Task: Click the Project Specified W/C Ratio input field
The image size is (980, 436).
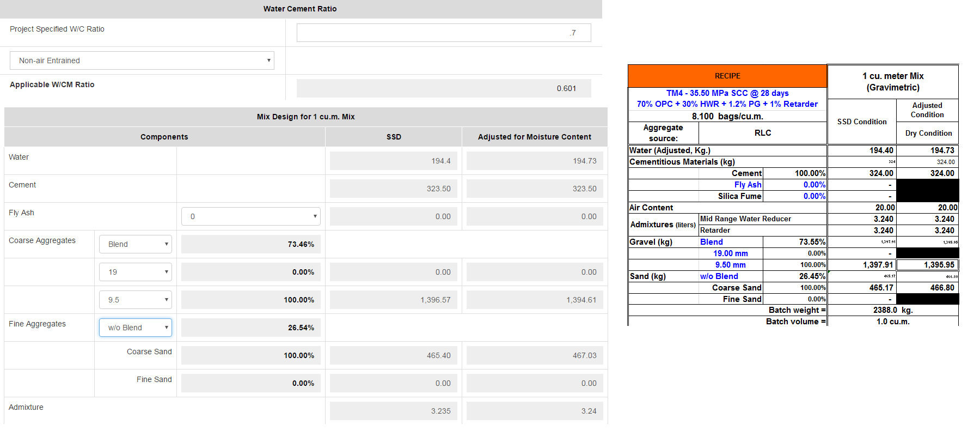Action: pyautogui.click(x=444, y=33)
